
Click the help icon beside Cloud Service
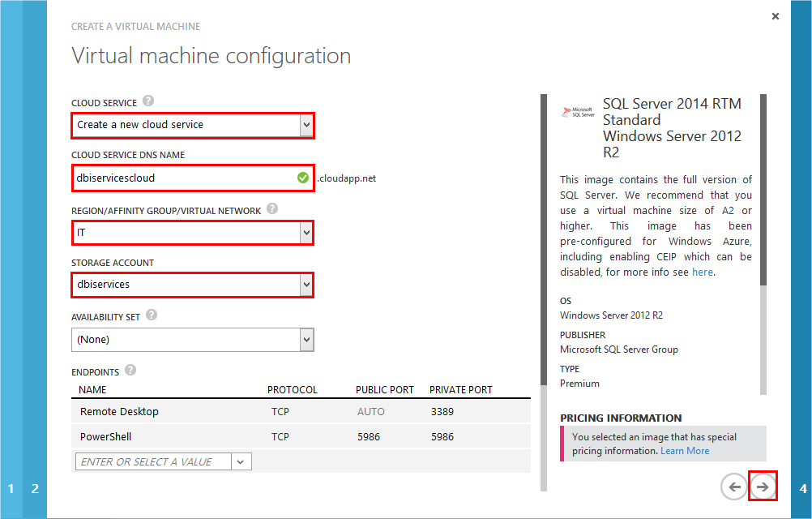pyautogui.click(x=148, y=101)
